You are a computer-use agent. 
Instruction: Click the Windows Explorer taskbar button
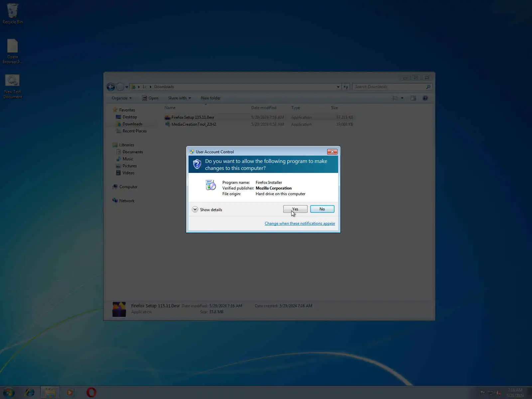tap(50, 393)
